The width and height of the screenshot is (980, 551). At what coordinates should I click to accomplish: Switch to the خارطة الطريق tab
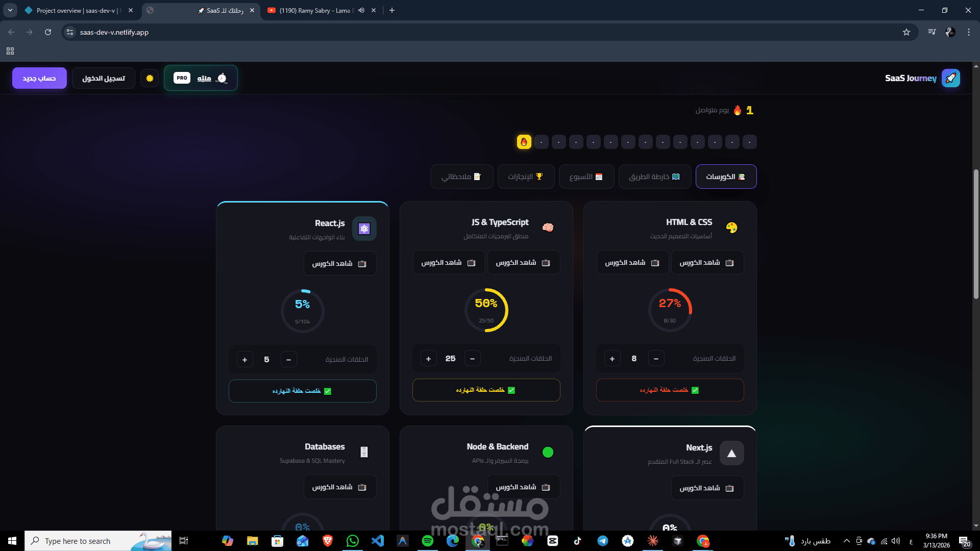[x=654, y=177]
